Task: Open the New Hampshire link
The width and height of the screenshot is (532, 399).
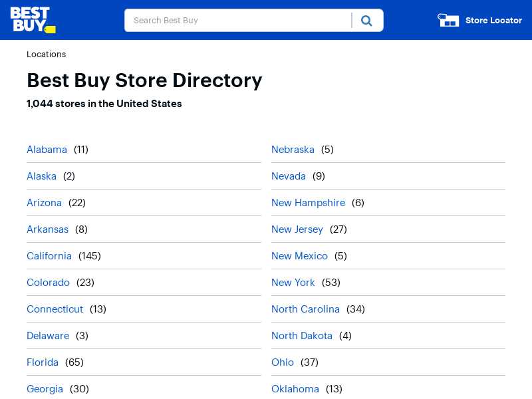Action: click(x=309, y=203)
